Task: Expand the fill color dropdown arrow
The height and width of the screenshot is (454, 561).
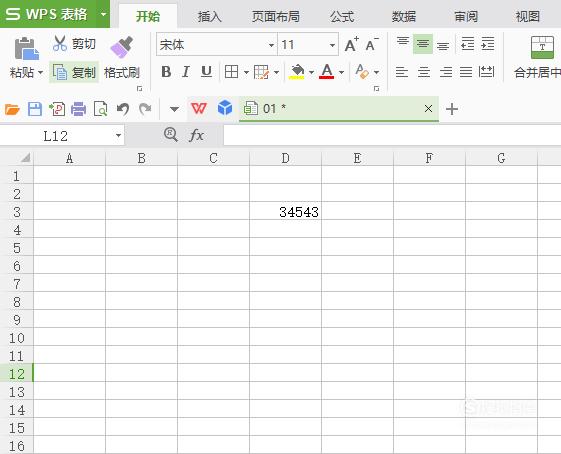Action: coord(312,72)
